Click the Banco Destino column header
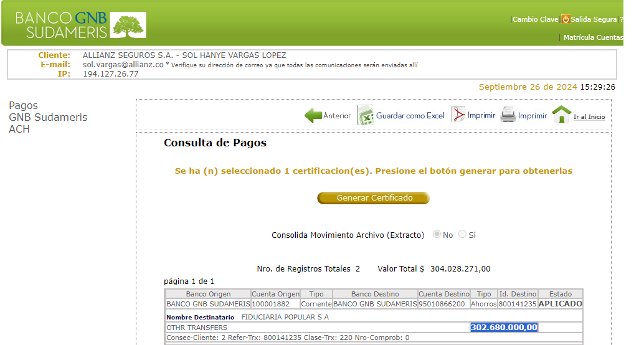This screenshot has height=345, width=644. [375, 294]
